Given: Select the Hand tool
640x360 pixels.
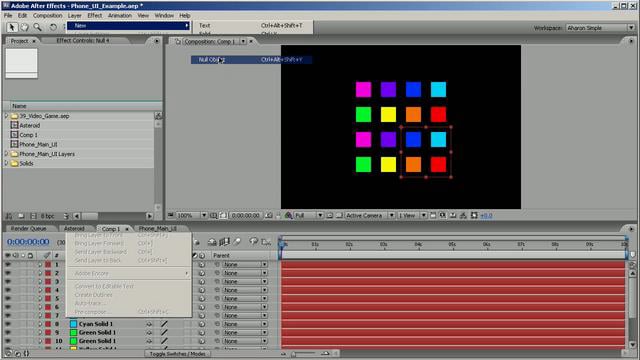Looking at the screenshot, I should coord(24,27).
